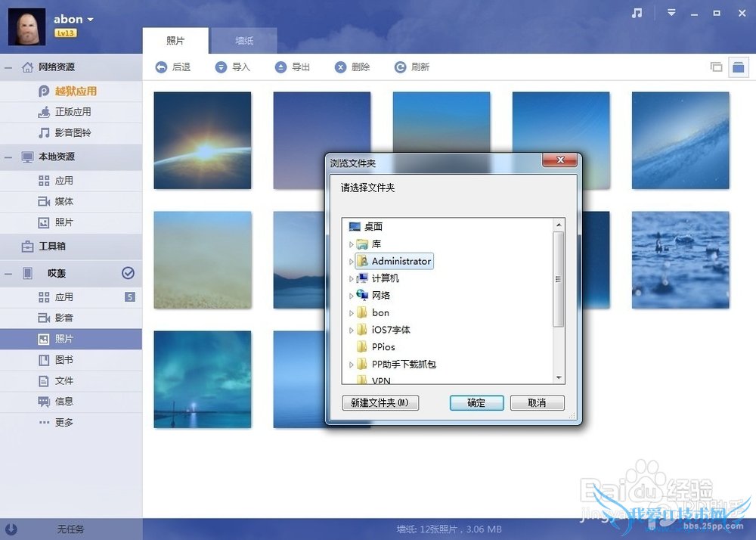
Task: Open 影音图铃 in sidebar
Action: coord(71,132)
